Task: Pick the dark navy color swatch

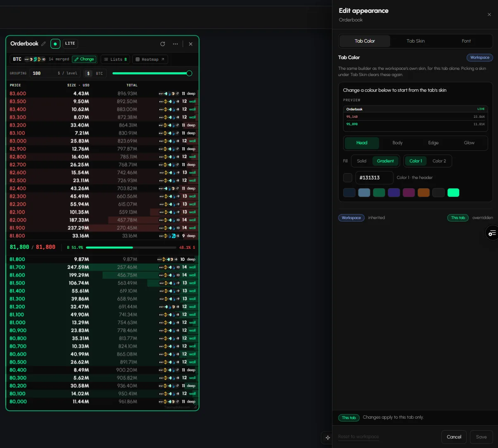Action: tap(349, 193)
